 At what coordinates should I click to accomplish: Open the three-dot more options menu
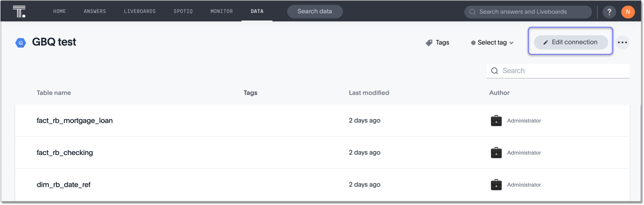pos(622,43)
